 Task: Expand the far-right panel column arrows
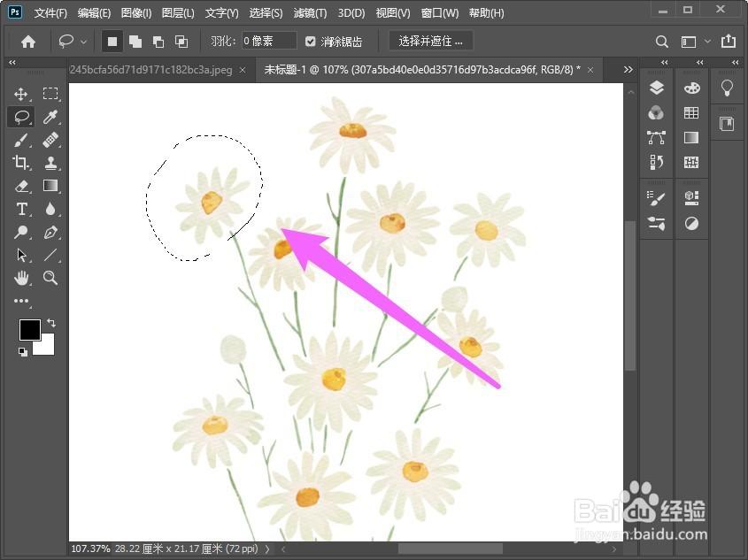735,63
